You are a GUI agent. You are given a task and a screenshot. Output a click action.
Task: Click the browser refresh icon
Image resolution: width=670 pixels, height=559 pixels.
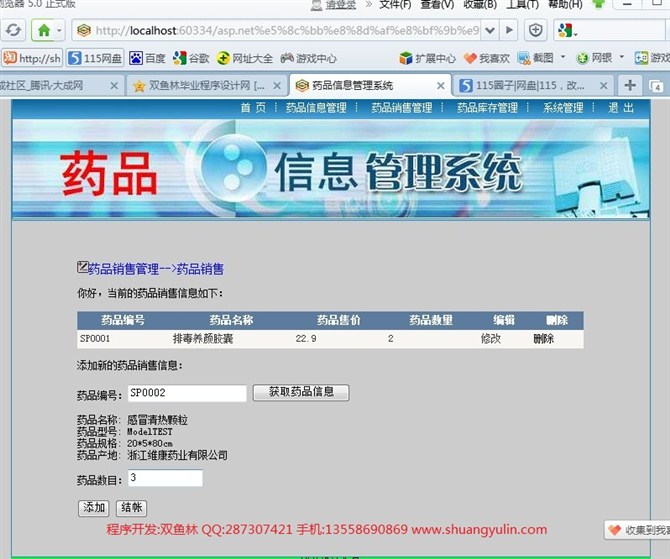pos(13,30)
